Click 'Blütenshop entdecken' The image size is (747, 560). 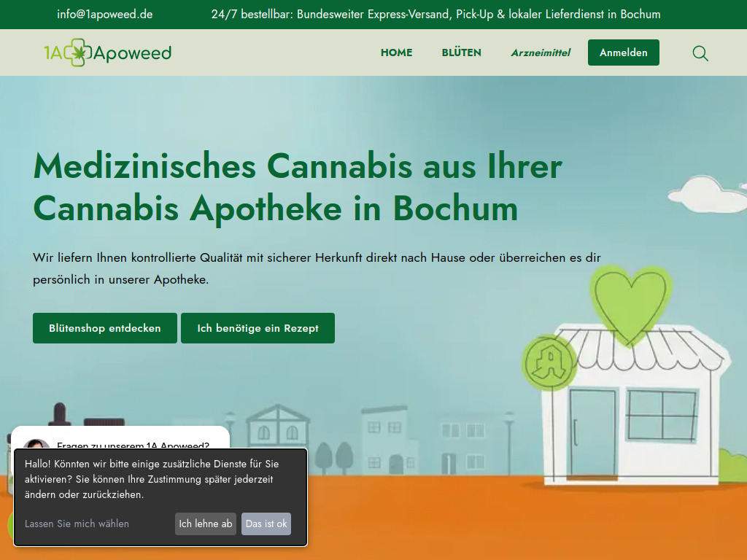click(104, 328)
